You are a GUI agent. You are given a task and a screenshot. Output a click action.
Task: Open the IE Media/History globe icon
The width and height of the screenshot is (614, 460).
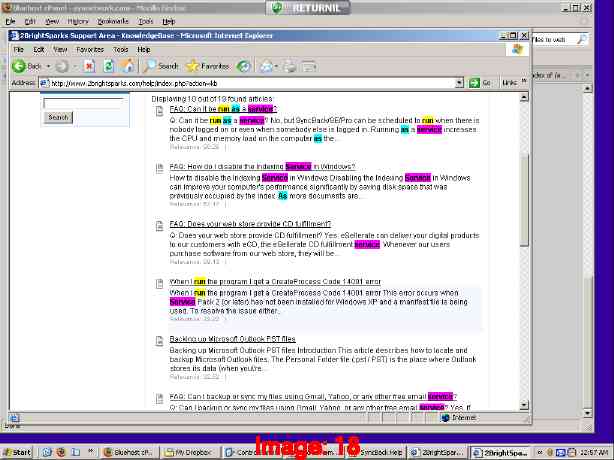[x=243, y=66]
